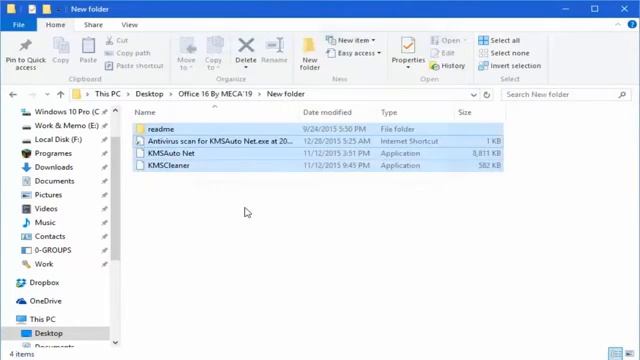Click Office 16 By MECA'19 breadcrumb
Screen dimensions: 640x360
pos(215,94)
